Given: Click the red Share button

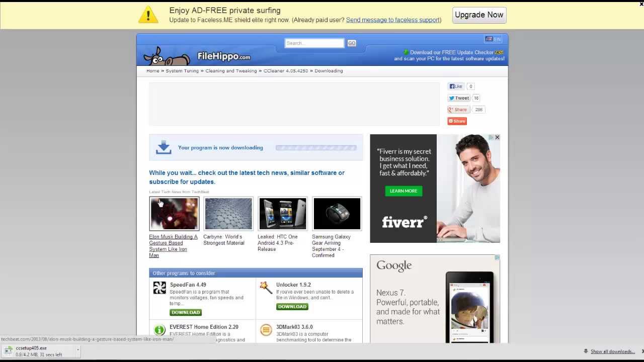Looking at the screenshot, I should pyautogui.click(x=457, y=121).
